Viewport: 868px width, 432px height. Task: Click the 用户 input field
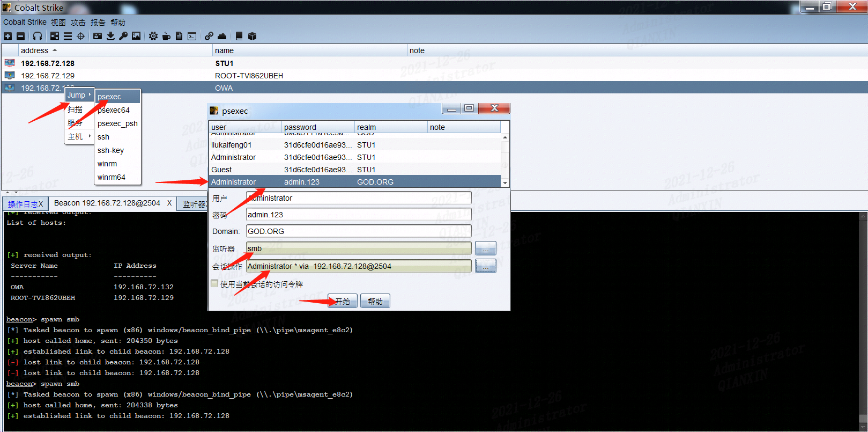coord(359,198)
